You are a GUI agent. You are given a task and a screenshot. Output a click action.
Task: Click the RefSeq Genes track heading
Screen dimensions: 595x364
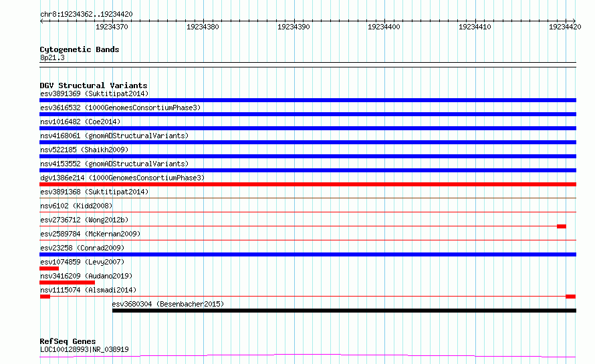coord(68,341)
